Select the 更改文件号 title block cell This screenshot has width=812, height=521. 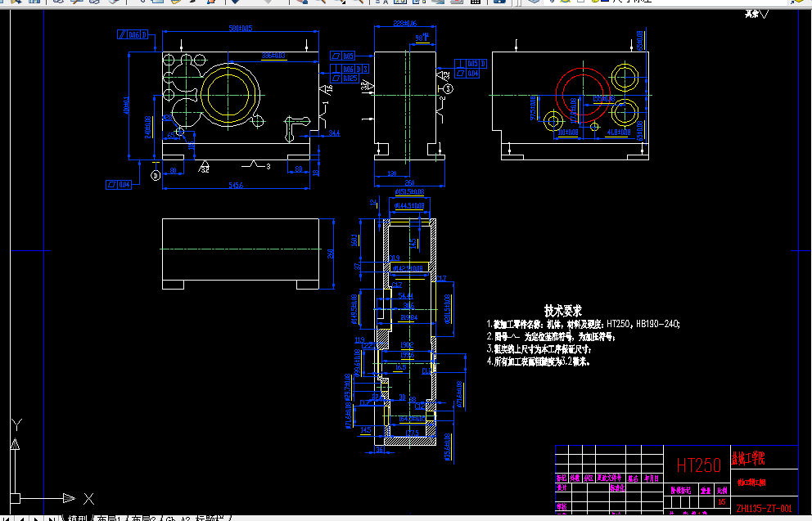point(609,478)
